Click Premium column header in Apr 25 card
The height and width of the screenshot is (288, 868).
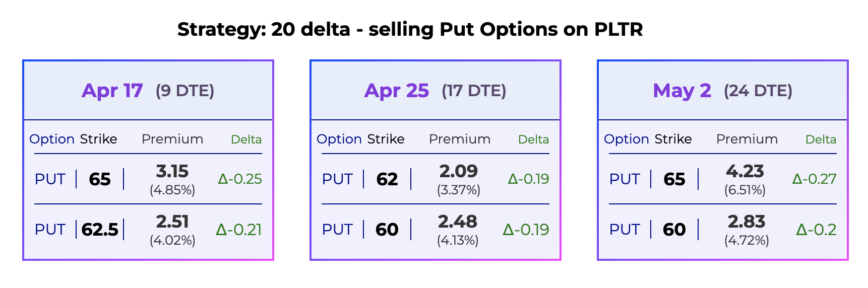pos(460,139)
